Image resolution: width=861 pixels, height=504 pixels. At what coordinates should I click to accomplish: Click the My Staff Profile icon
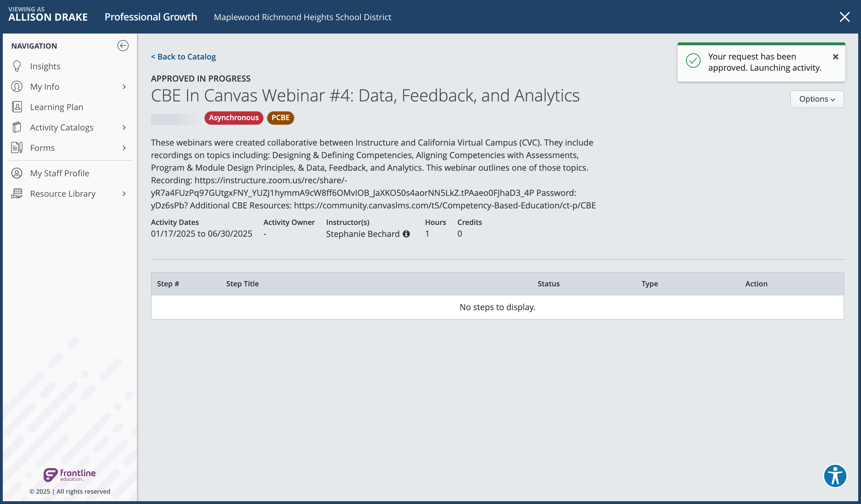click(17, 173)
